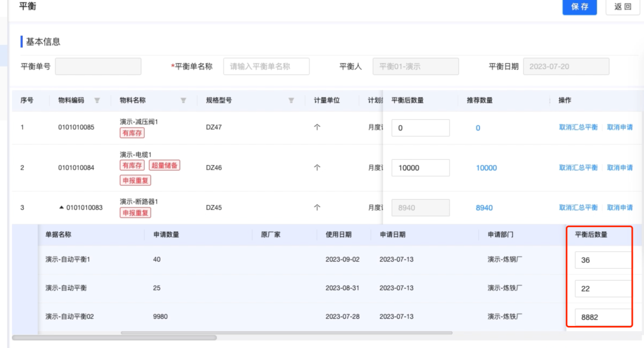Click the outer table horizontal scrollbar
The width and height of the screenshot is (644, 348).
tap(114, 338)
